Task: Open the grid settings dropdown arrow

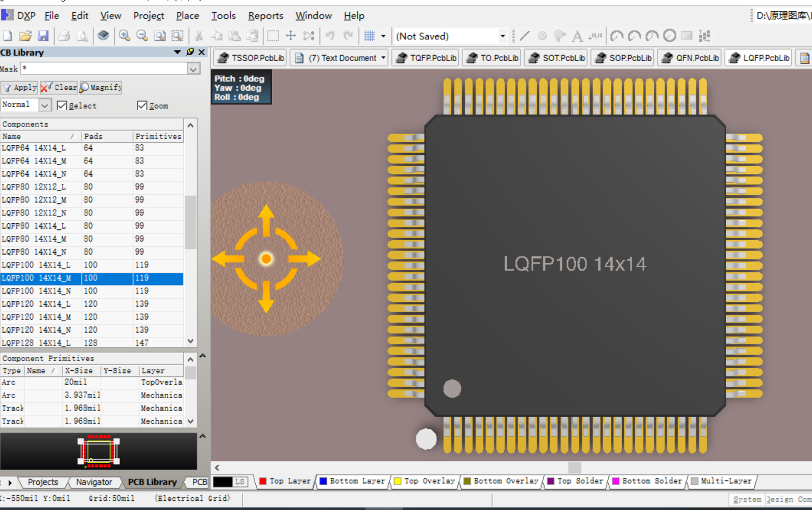Action: pyautogui.click(x=383, y=36)
